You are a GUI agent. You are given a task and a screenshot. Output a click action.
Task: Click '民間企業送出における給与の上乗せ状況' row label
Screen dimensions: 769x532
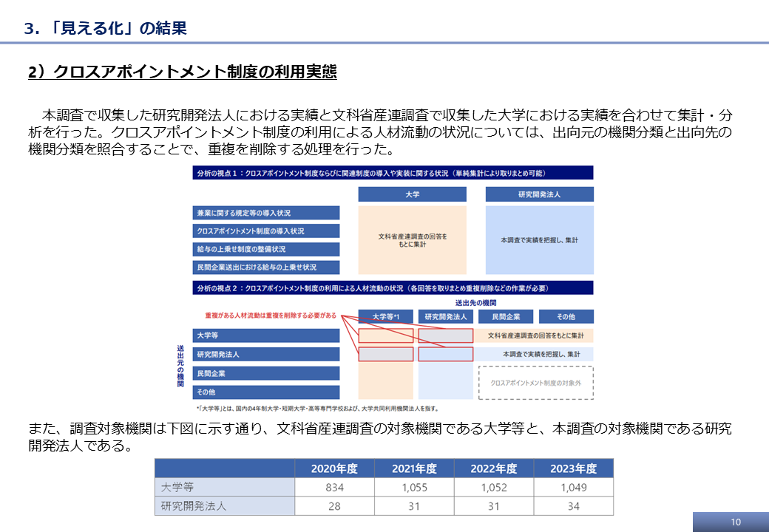pos(266,267)
